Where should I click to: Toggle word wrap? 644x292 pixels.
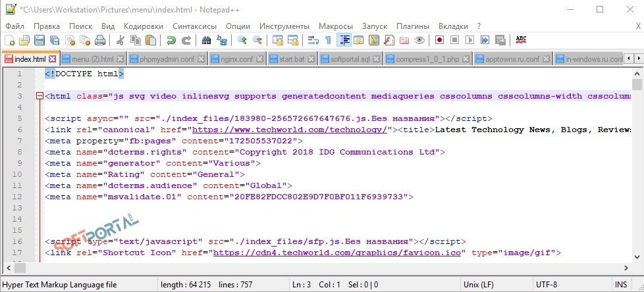(x=313, y=40)
